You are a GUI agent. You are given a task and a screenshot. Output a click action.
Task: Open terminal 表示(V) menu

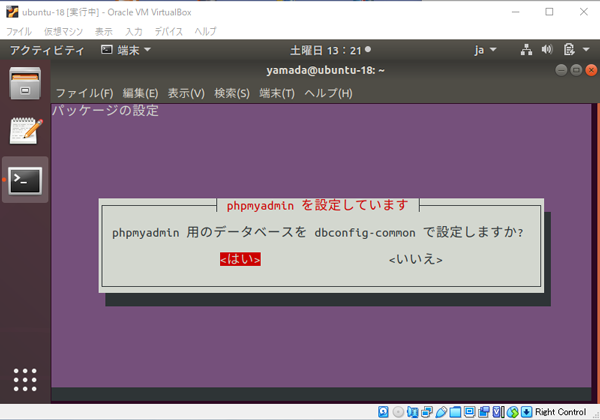(x=186, y=93)
